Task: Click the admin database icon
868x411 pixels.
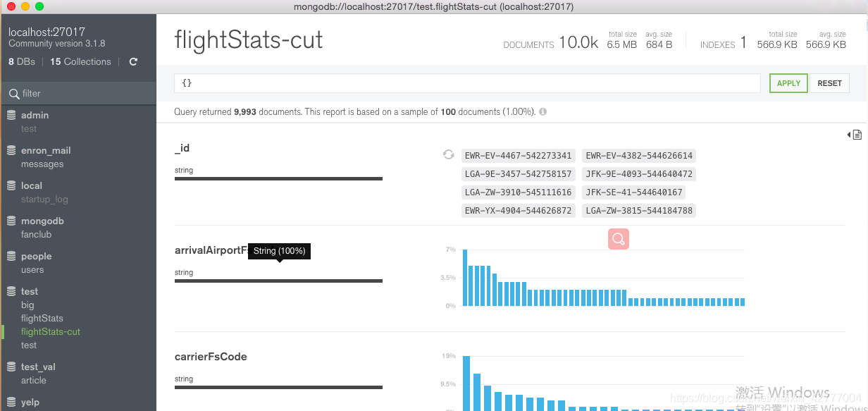Action: (x=11, y=115)
